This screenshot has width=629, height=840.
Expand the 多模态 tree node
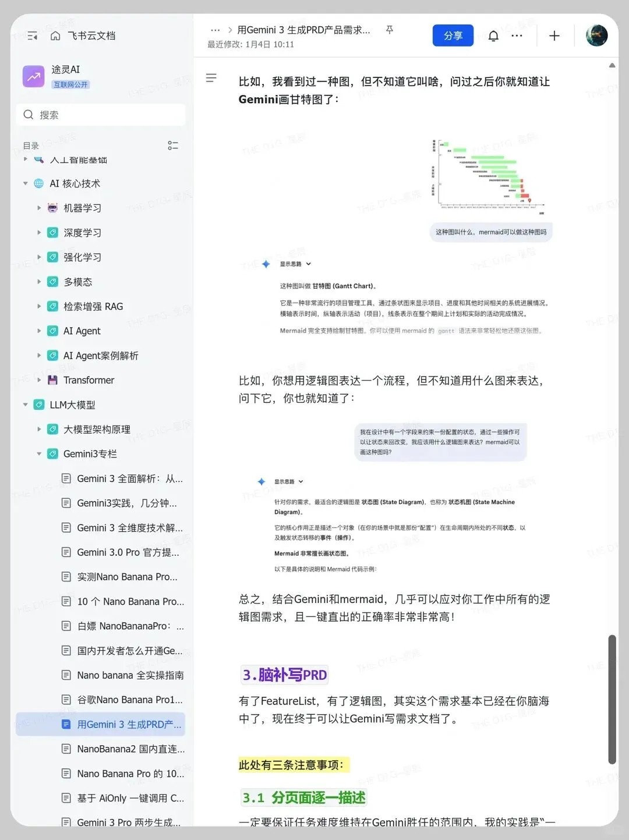(x=39, y=282)
